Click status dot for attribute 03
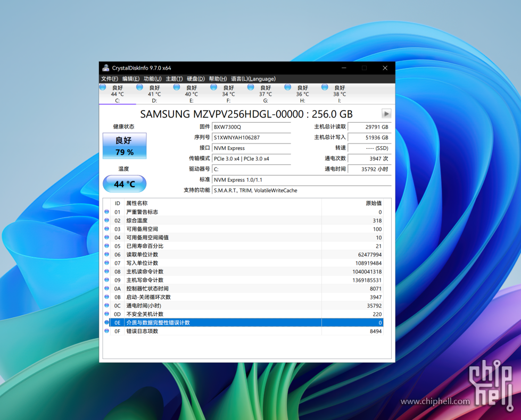Screen dimensions: 521x420 [x=106, y=229]
